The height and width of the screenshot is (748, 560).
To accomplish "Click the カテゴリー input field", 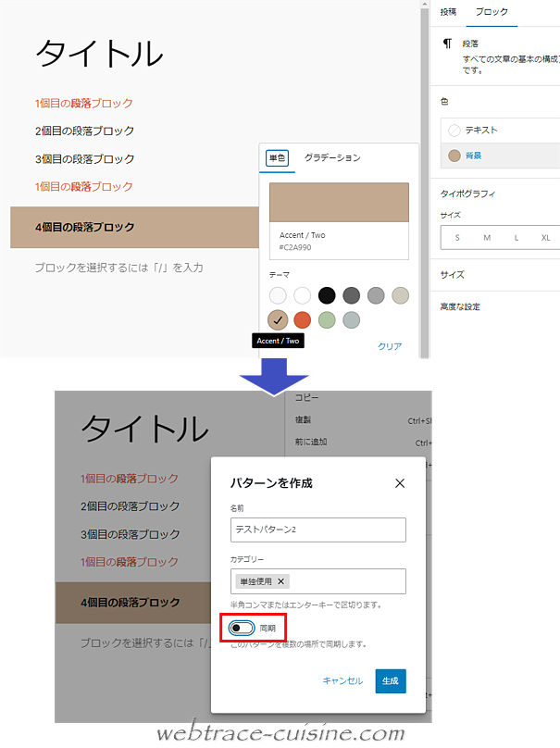I will pos(318,581).
